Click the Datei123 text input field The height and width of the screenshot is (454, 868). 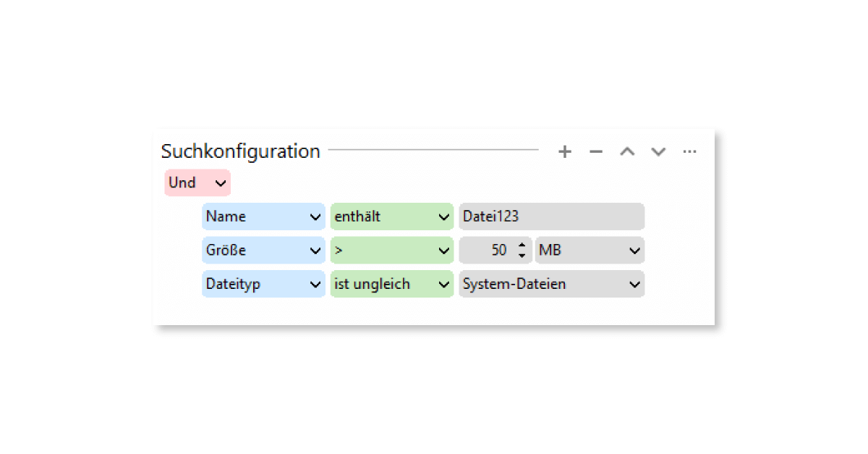551,217
